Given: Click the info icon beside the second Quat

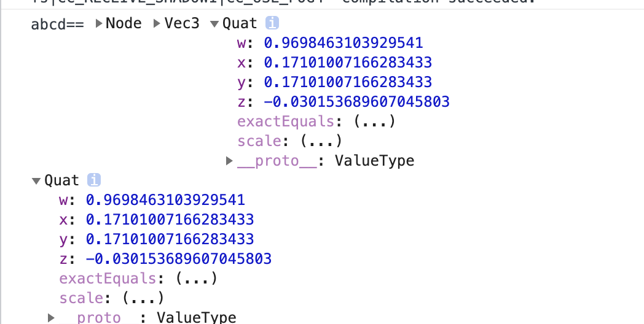Looking at the screenshot, I should point(94,180).
